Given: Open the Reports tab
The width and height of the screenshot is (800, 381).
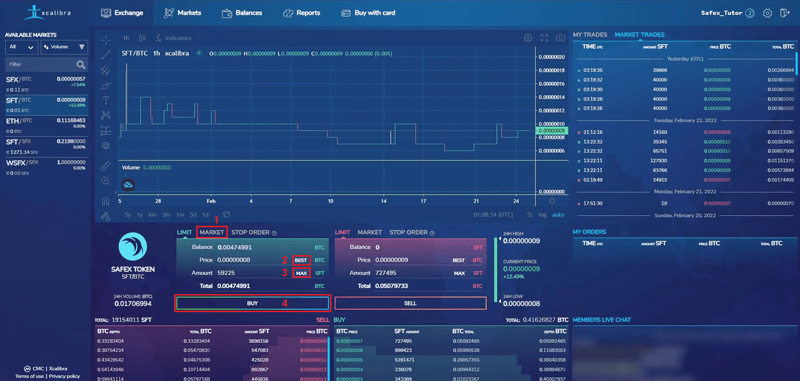Looking at the screenshot, I should 302,13.
